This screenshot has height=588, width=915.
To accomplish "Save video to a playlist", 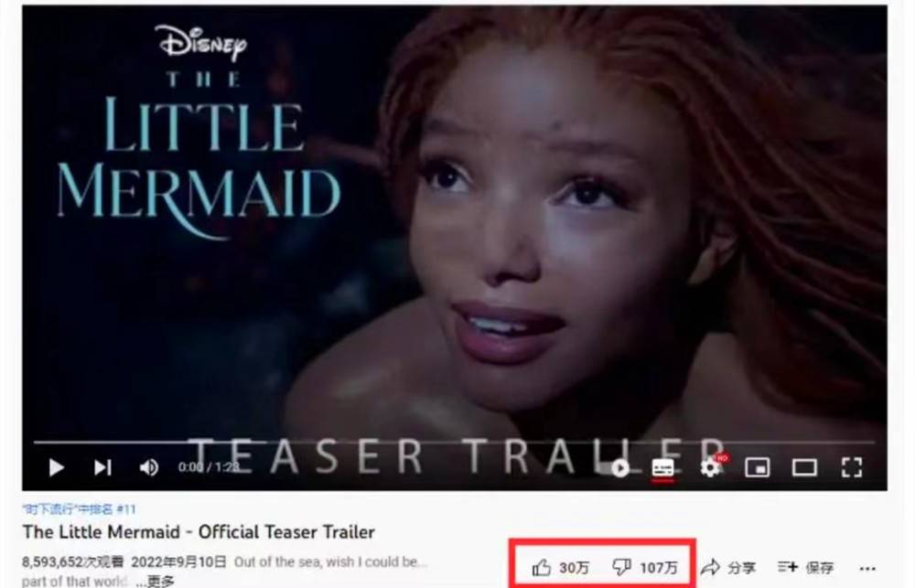I will (806, 567).
